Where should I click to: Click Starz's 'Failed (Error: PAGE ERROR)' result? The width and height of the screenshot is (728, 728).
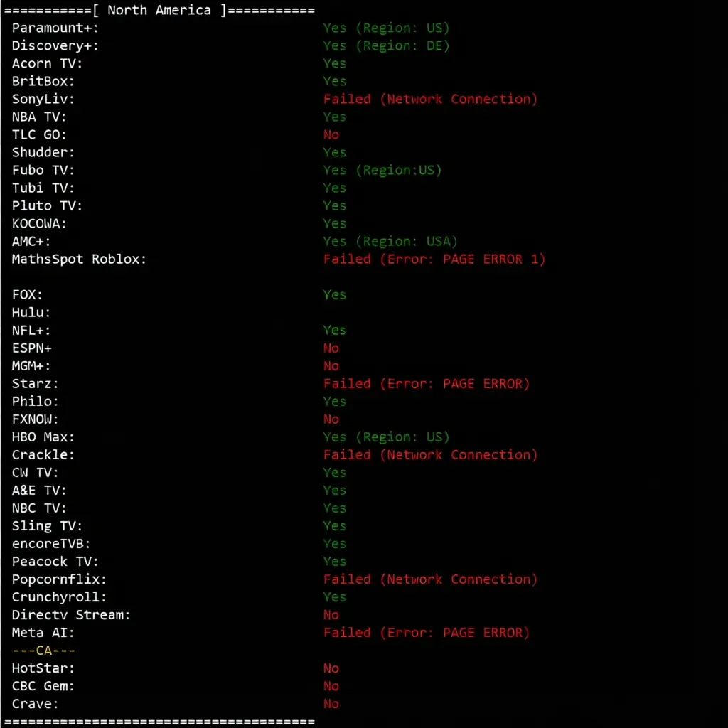tap(427, 383)
